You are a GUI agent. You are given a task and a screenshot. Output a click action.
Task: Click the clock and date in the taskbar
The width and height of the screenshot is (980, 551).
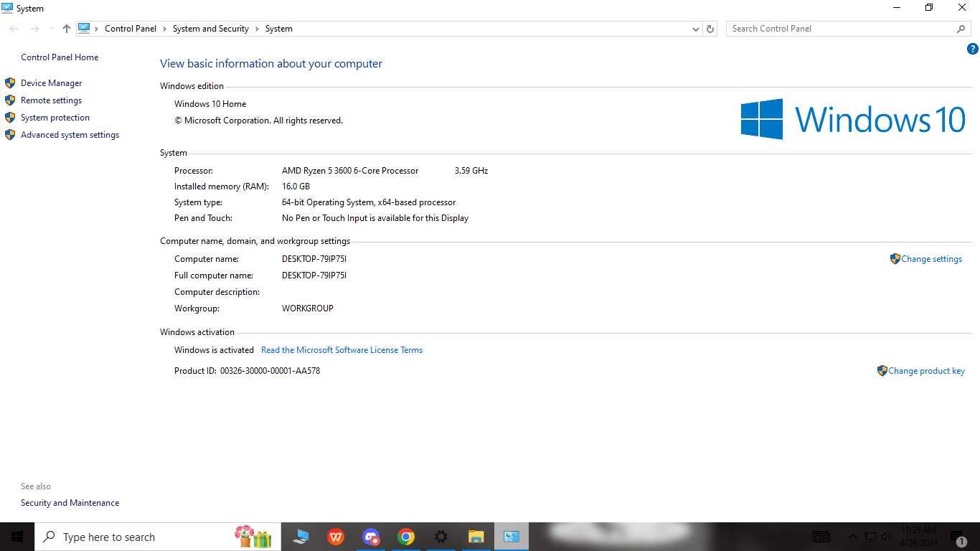(919, 537)
